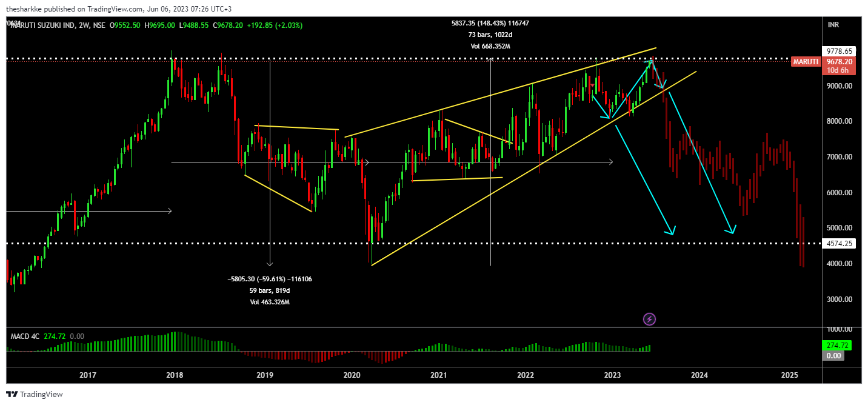The image size is (868, 405).
Task: Click the 2021 label on the time axis
Action: click(438, 376)
